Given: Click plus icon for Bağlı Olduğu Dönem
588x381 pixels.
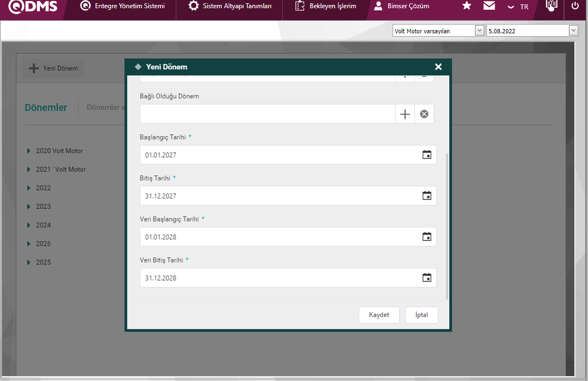Looking at the screenshot, I should click(x=405, y=114).
